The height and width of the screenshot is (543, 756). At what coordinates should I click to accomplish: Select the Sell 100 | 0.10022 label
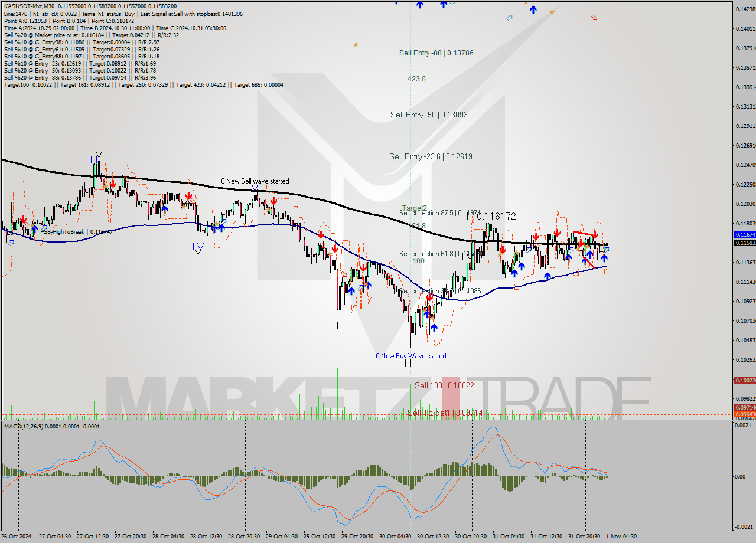[x=444, y=385]
